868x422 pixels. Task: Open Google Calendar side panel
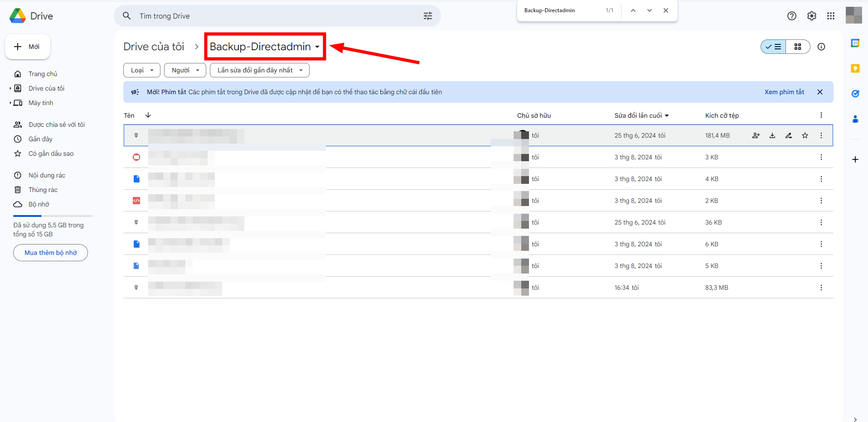855,43
